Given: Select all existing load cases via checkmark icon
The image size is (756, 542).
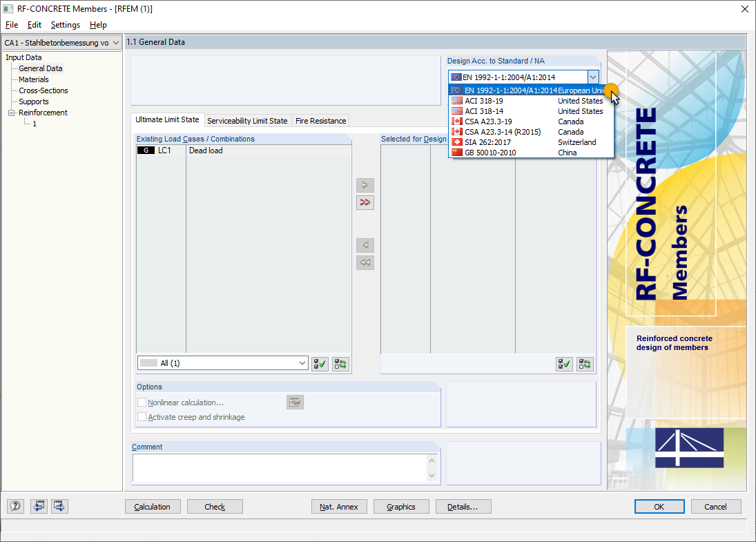Looking at the screenshot, I should tap(319, 363).
